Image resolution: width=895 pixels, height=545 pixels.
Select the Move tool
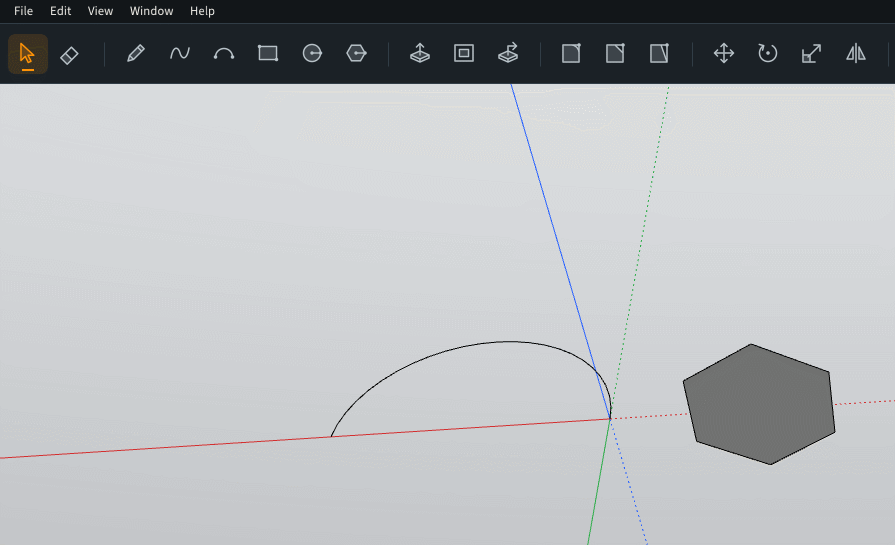pos(724,54)
